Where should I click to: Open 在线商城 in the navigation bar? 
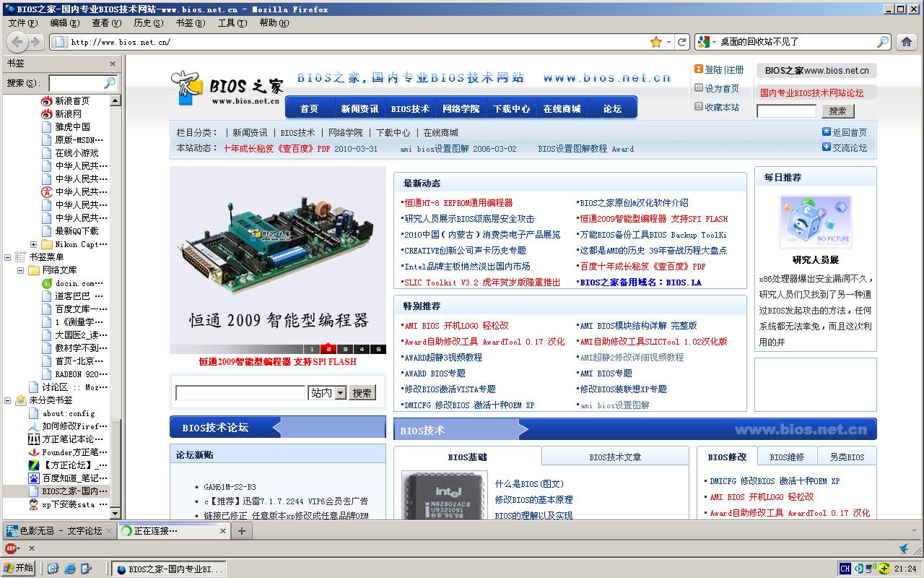[x=562, y=108]
